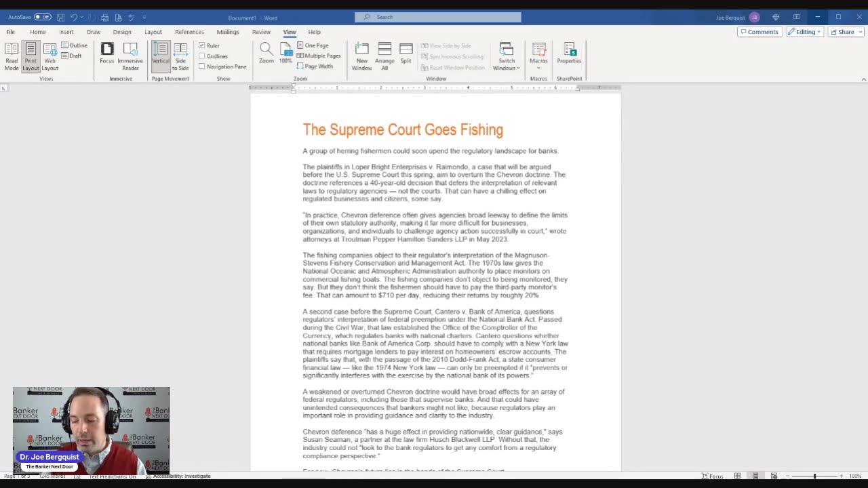
Task: Click the heading The Supreme Court Goes Fishing
Action: pyautogui.click(x=403, y=130)
